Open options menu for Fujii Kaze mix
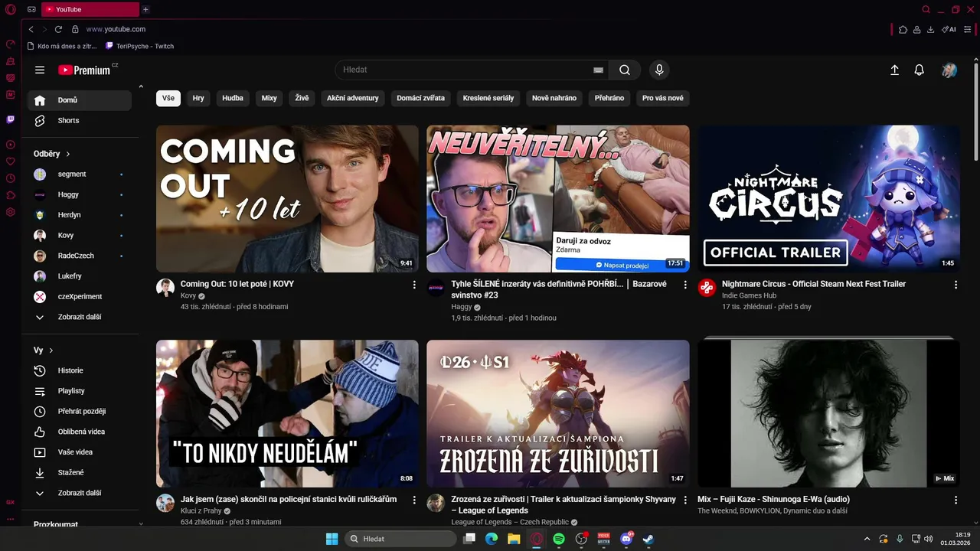This screenshot has height=551, width=980. 955,500
